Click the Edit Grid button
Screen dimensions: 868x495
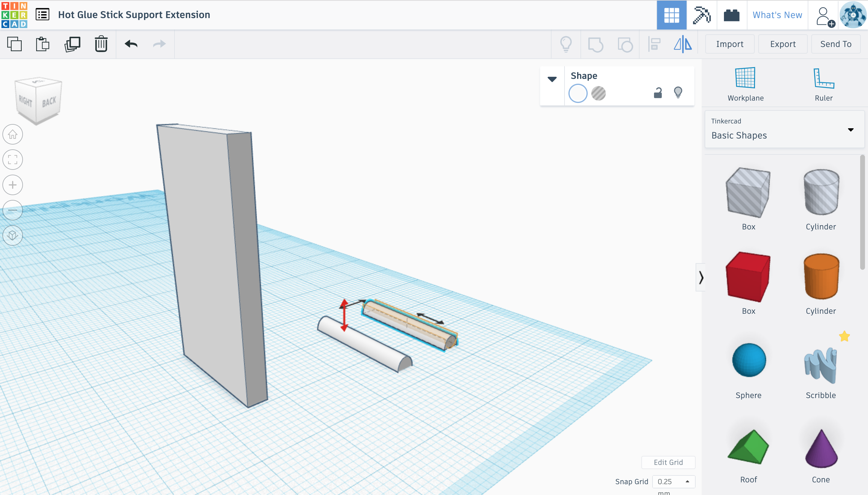tap(668, 462)
